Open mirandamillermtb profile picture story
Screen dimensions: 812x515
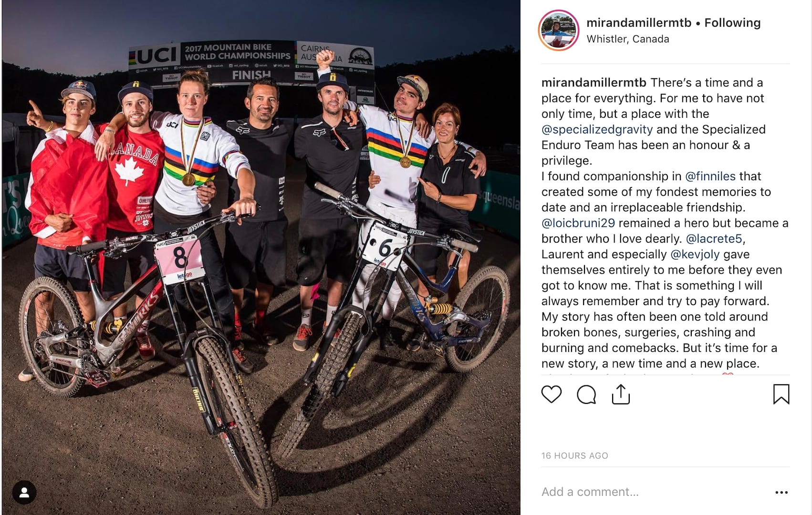click(x=558, y=30)
